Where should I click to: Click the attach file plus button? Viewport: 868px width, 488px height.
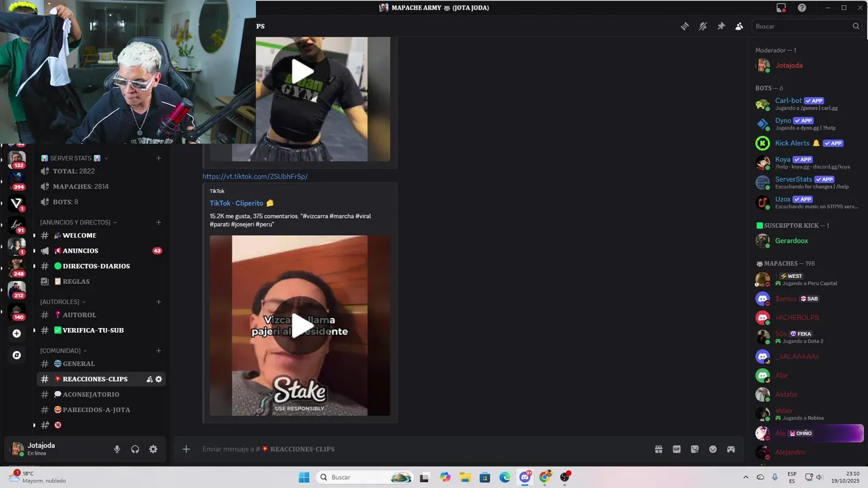[x=186, y=449]
